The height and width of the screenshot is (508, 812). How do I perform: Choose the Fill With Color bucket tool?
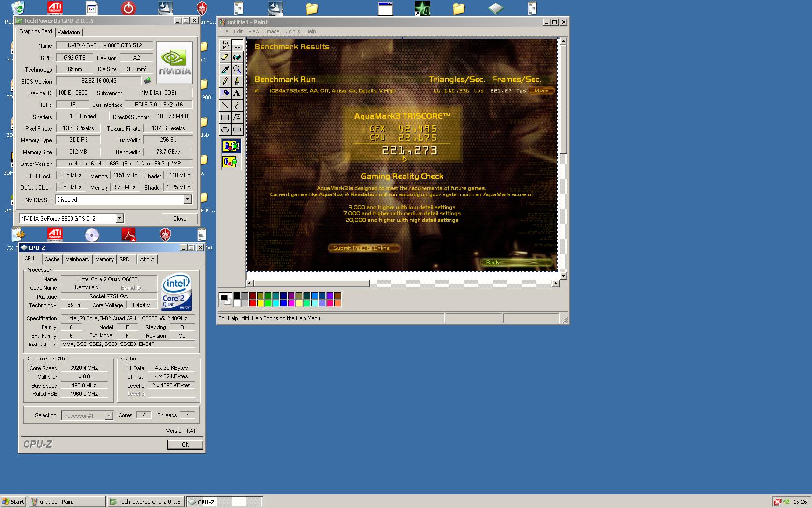coord(237,57)
